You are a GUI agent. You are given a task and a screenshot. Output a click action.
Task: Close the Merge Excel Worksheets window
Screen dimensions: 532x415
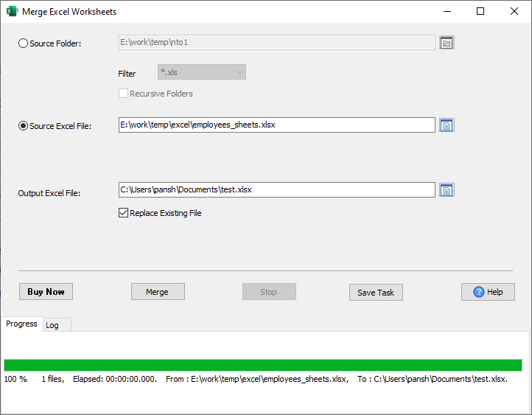coord(514,11)
